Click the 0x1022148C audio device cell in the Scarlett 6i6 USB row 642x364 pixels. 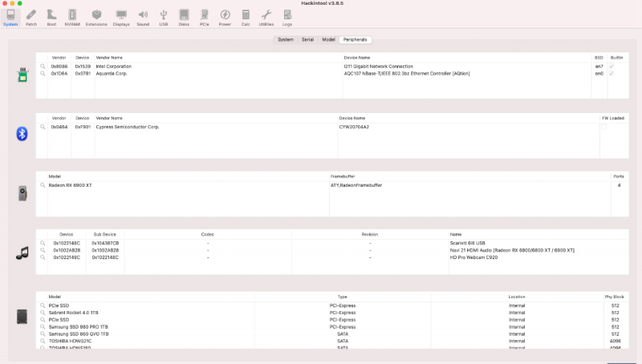click(67, 243)
